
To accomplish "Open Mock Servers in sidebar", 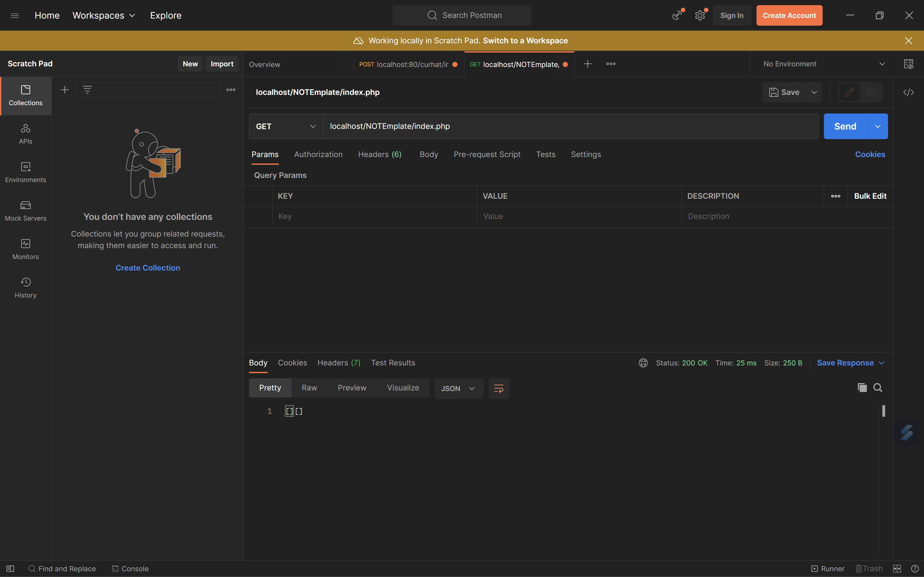I will [26, 211].
